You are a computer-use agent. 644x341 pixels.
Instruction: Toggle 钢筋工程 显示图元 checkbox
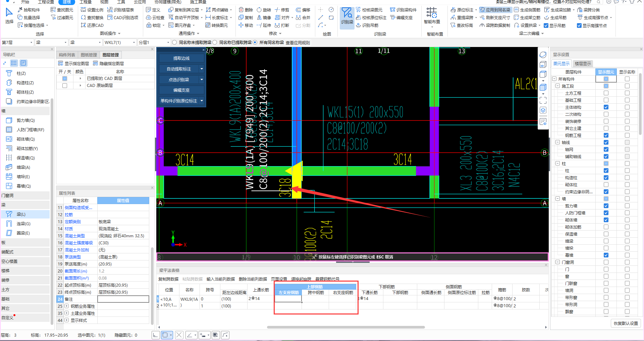tap(606, 135)
